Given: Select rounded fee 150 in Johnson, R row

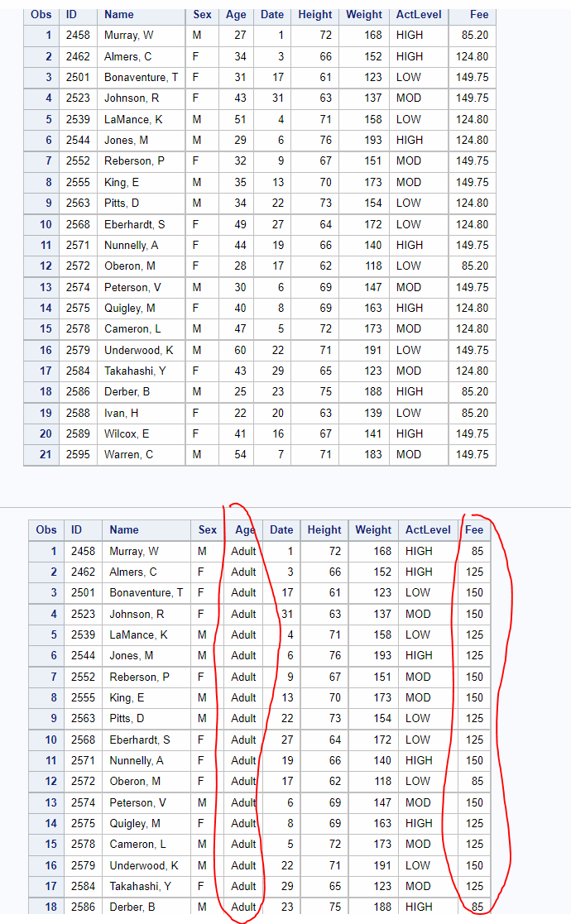Looking at the screenshot, I should click(474, 614).
